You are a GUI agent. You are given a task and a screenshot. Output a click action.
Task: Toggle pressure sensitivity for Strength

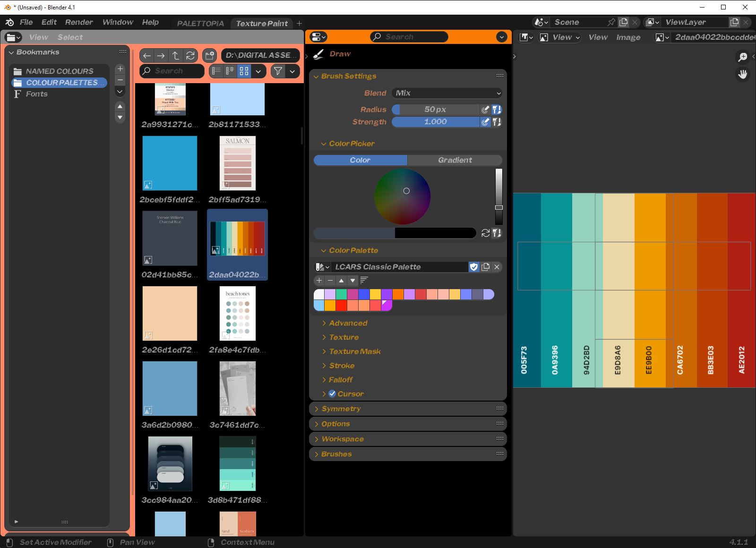(x=485, y=122)
